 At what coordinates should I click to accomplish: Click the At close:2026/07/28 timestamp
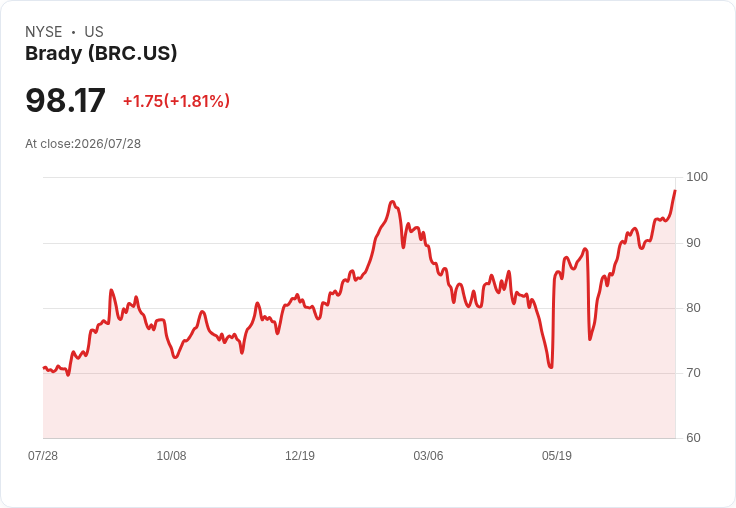[83, 144]
